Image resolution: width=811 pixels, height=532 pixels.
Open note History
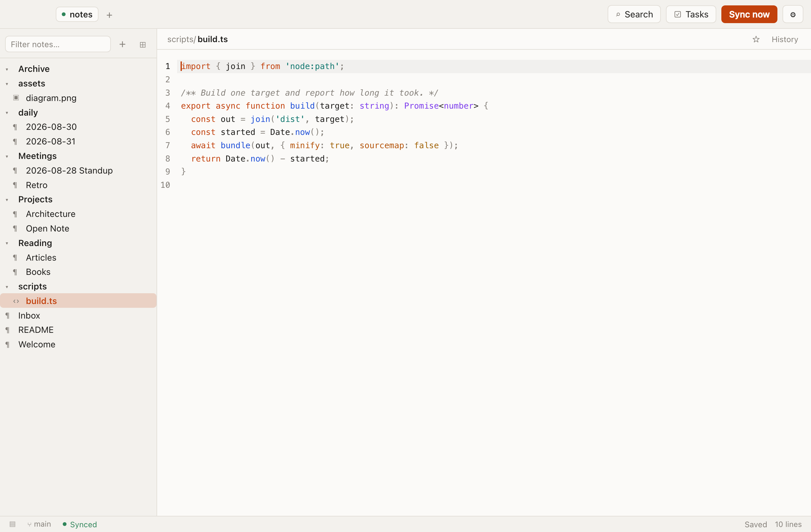click(x=784, y=40)
